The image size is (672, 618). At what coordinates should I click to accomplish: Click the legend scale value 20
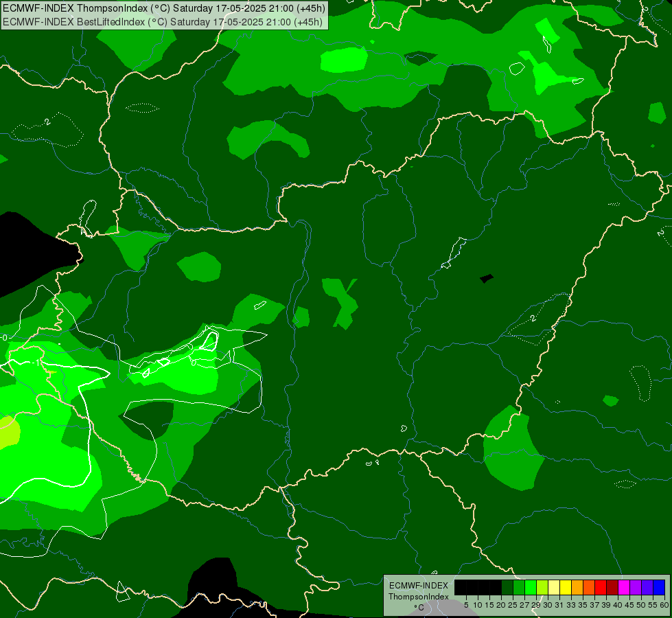tap(501, 605)
